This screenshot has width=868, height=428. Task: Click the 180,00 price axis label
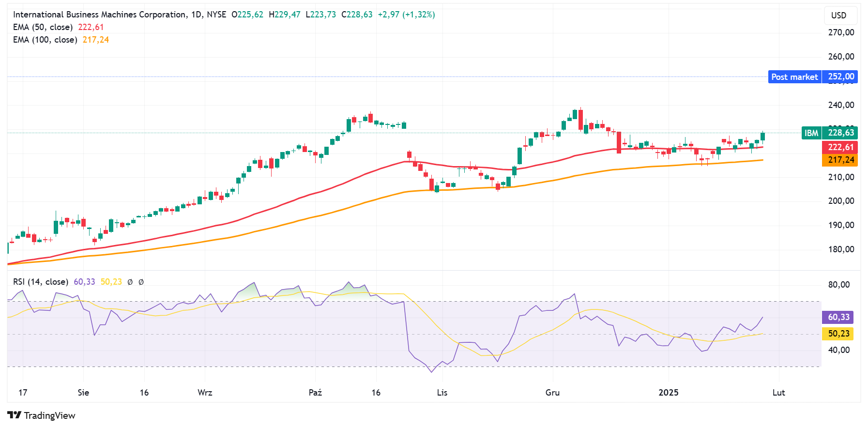pyautogui.click(x=841, y=249)
